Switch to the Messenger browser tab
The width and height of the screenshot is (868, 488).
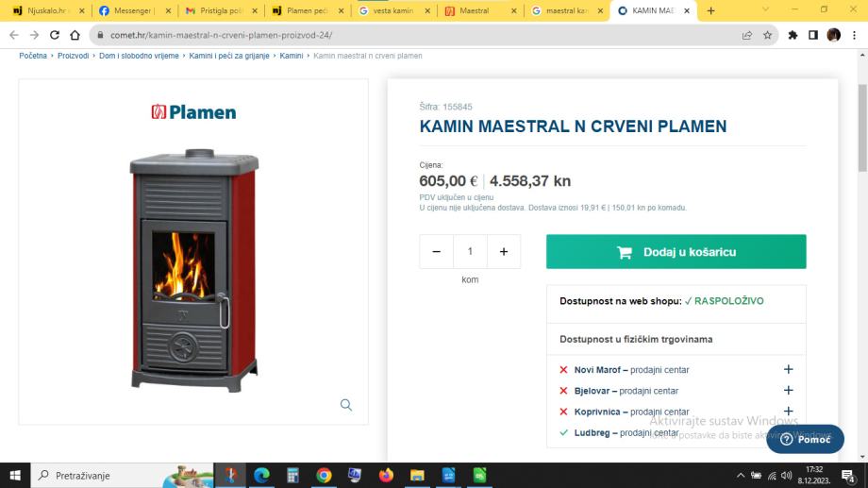pyautogui.click(x=135, y=10)
